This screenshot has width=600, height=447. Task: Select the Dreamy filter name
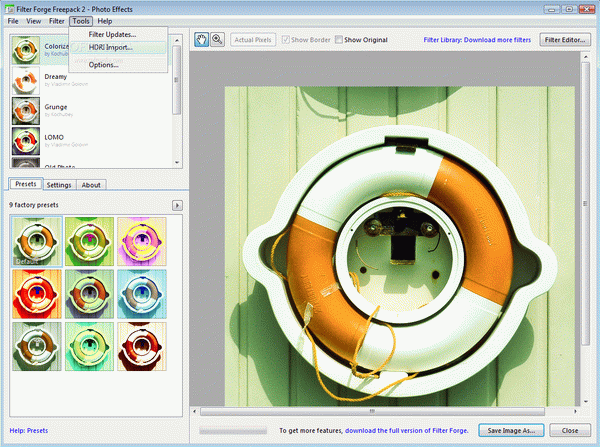pyautogui.click(x=55, y=77)
